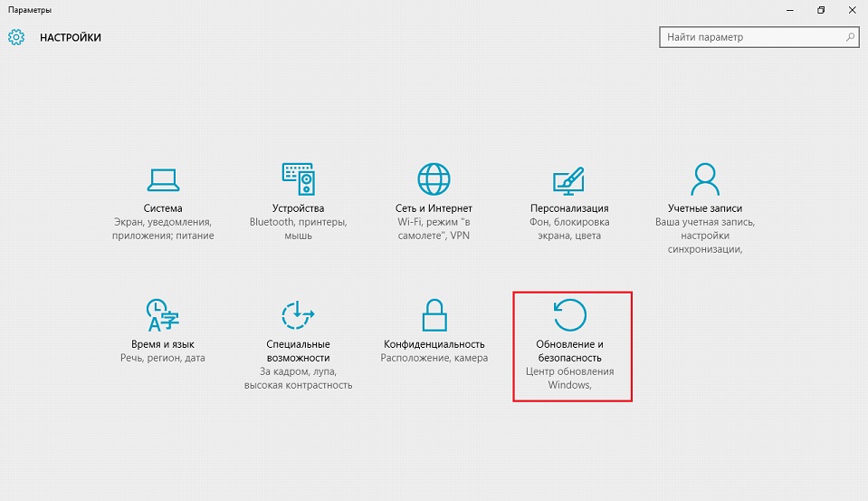Click the globe icon for Сеть и Интернет
Image resolution: width=868 pixels, height=501 pixels.
434,179
